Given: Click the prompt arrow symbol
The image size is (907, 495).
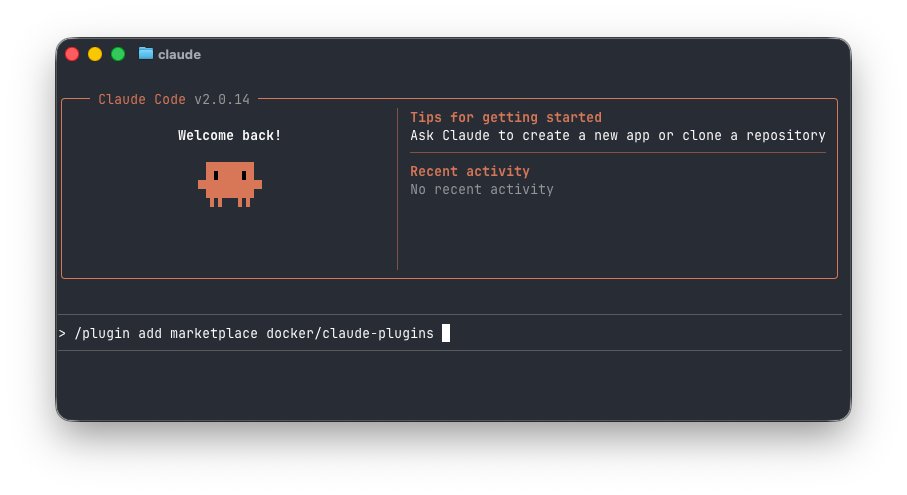Looking at the screenshot, I should (x=62, y=334).
